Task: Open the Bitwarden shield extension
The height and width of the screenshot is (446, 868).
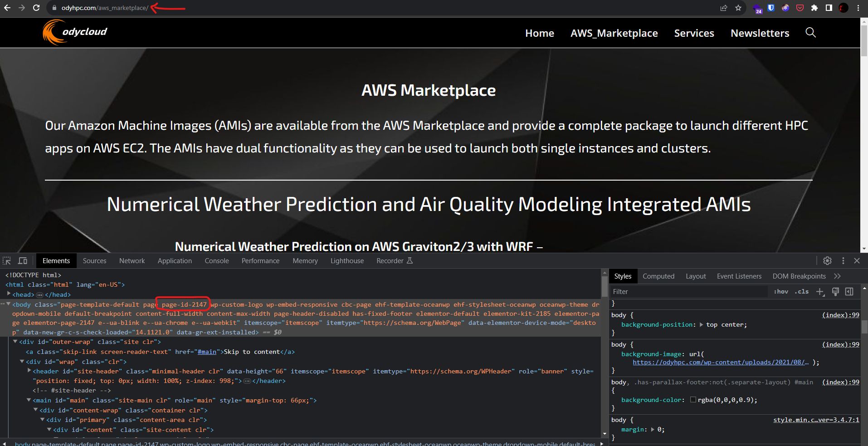Action: (x=771, y=8)
